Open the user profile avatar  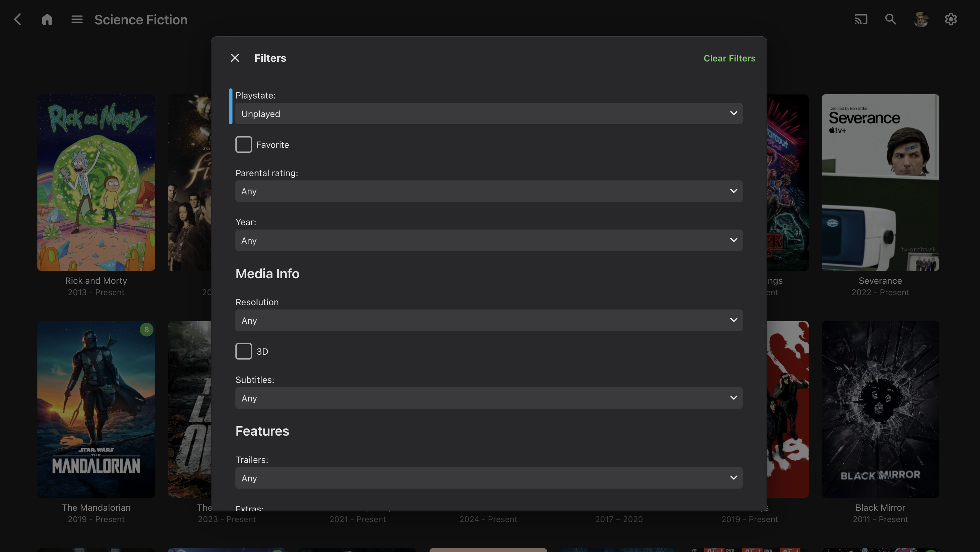(920, 20)
